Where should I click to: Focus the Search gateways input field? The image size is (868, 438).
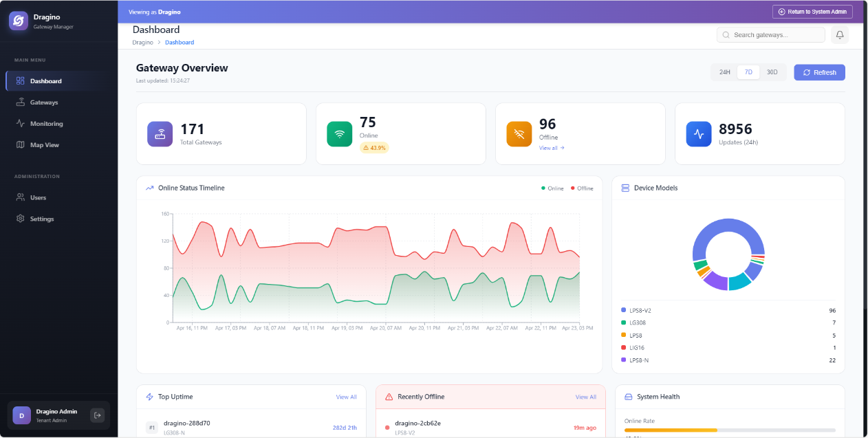pos(770,35)
